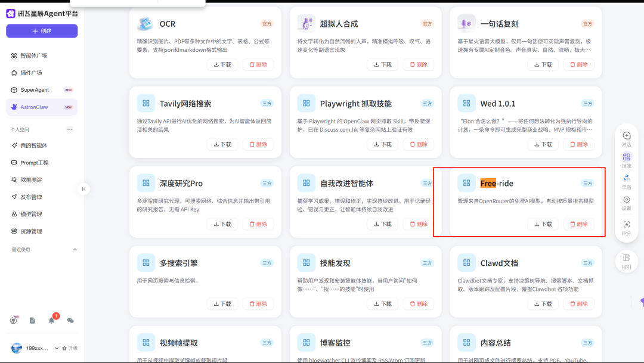
Task: Click the OCR skill icon
Action: pos(145,23)
